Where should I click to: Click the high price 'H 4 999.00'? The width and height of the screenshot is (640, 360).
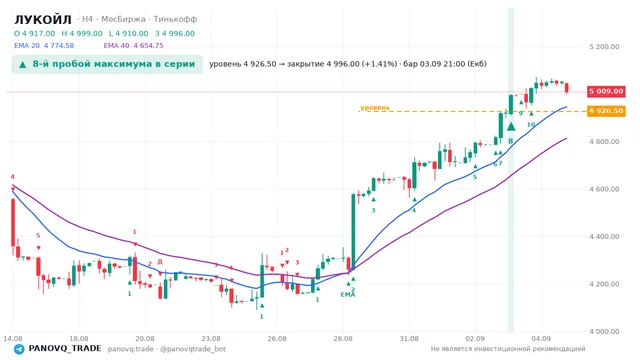(x=82, y=33)
